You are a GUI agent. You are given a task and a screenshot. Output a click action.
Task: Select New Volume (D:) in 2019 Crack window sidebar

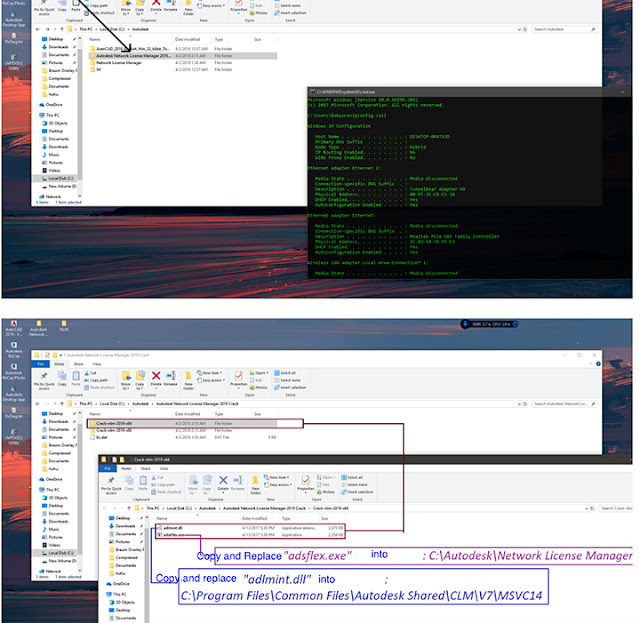click(x=58, y=561)
